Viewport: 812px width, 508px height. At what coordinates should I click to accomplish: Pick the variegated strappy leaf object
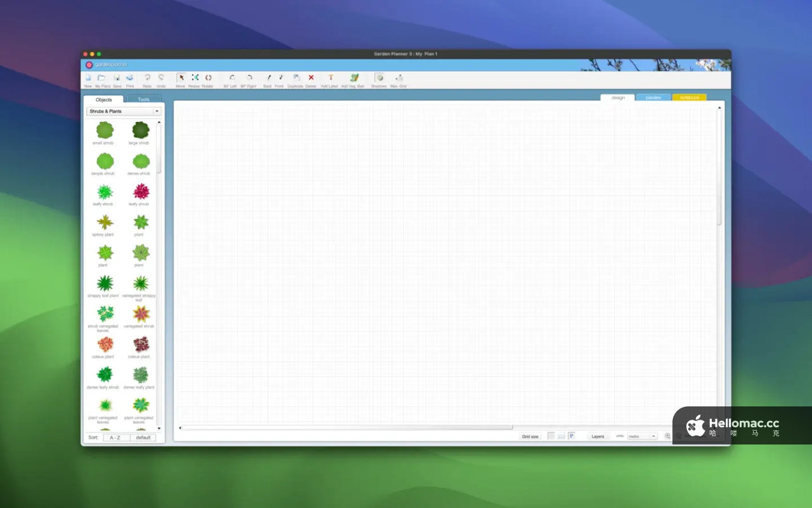140,283
